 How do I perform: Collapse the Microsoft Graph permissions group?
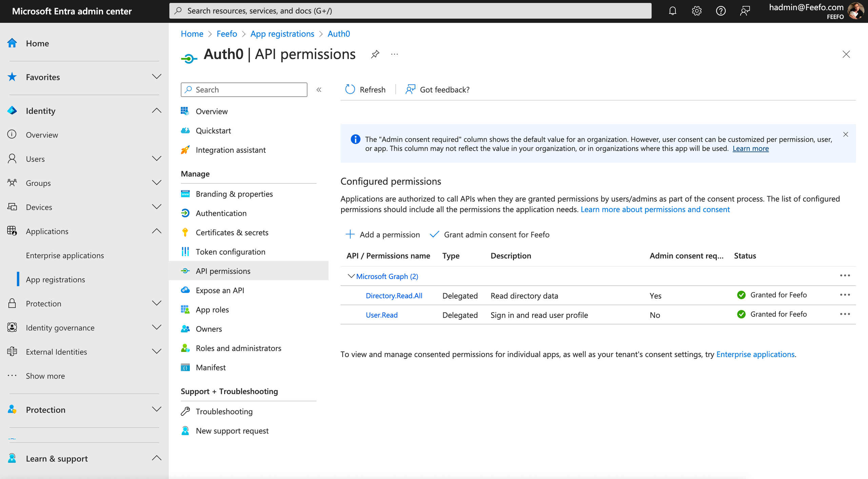(x=351, y=276)
